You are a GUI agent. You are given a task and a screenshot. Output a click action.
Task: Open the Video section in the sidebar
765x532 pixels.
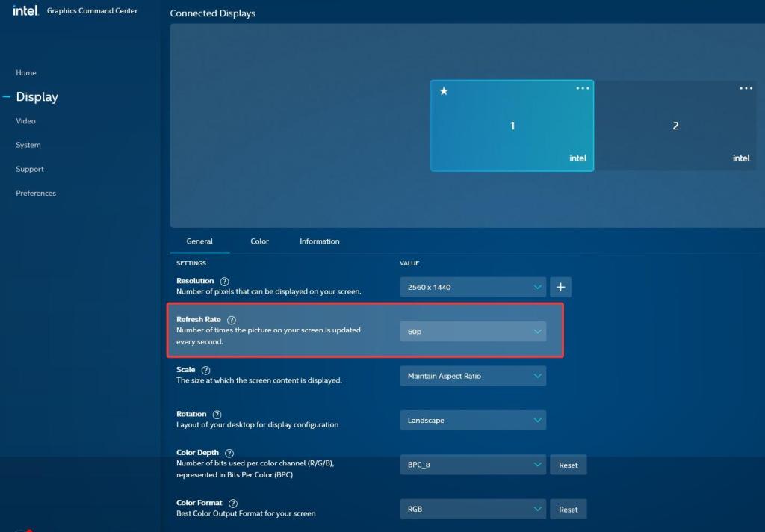(x=25, y=121)
